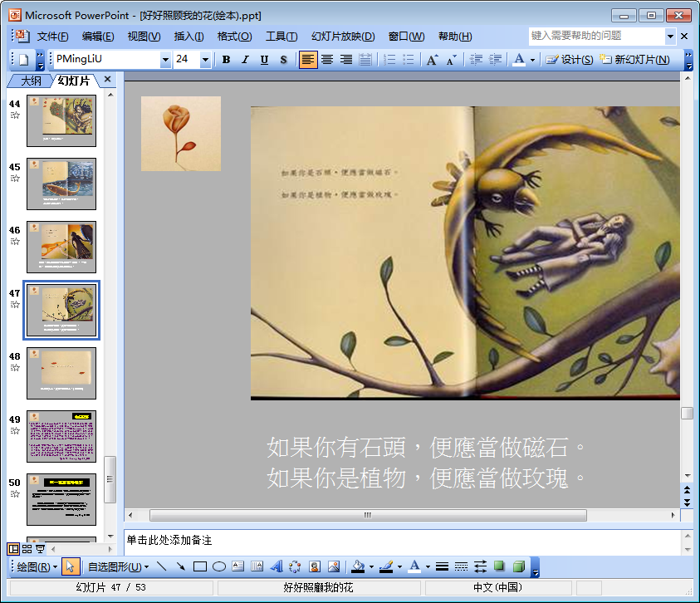The image size is (700, 603).
Task: Align text to the right
Action: coord(346,60)
